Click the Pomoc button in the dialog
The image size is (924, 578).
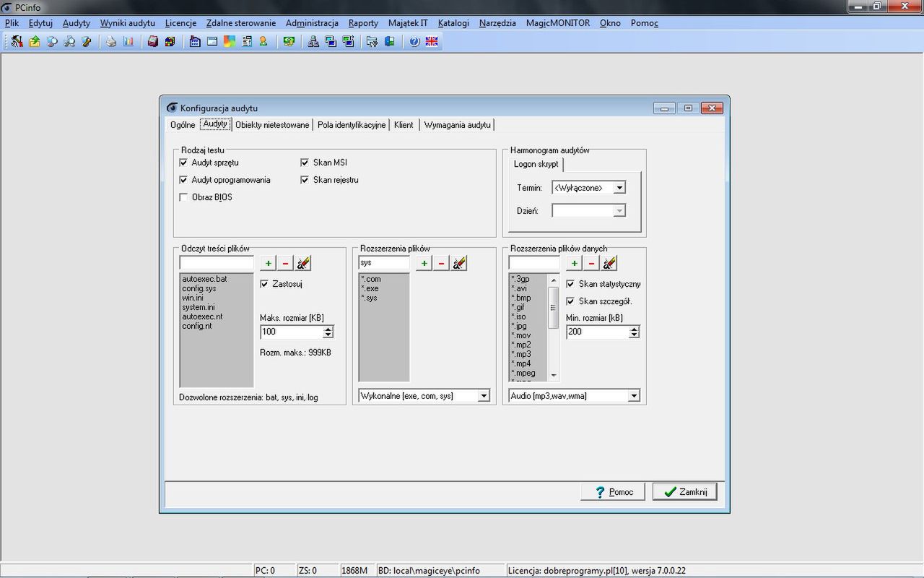coord(612,491)
